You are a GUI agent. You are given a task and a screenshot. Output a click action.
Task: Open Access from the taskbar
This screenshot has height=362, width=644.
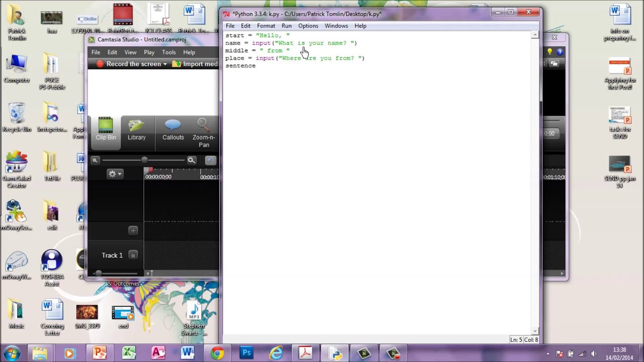tap(158, 353)
